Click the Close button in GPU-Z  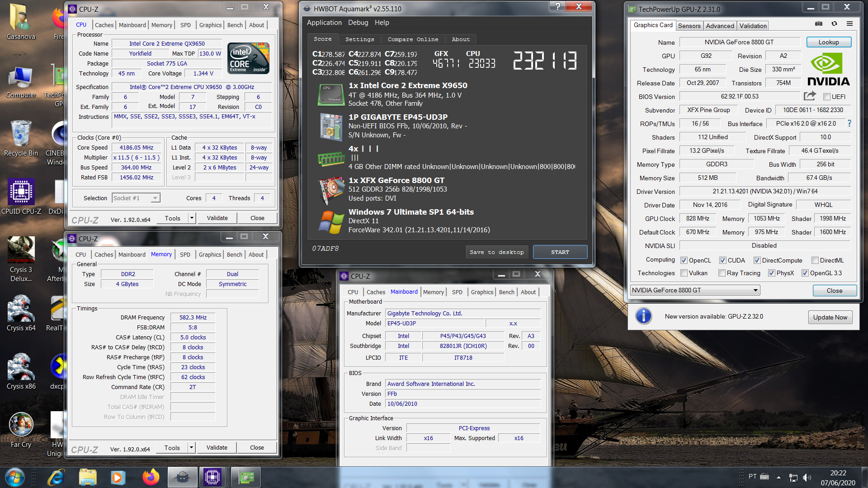click(835, 291)
